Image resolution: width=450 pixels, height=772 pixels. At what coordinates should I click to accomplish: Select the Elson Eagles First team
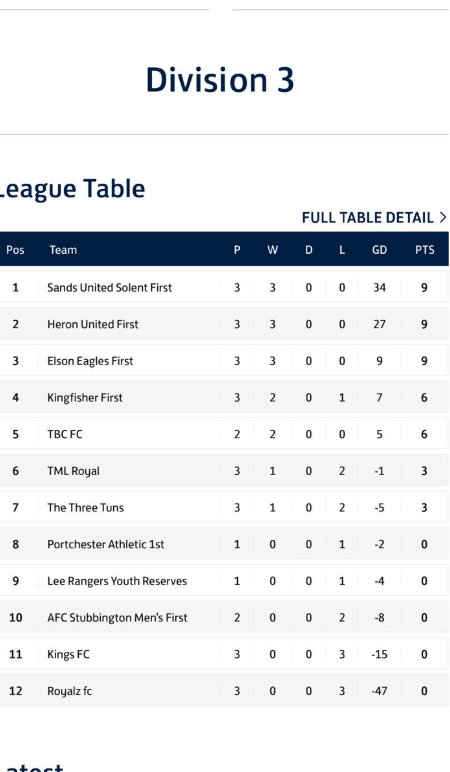coord(90,361)
